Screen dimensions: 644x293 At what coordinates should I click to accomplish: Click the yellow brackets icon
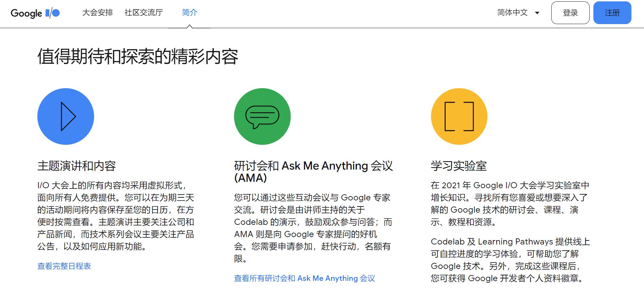459,116
